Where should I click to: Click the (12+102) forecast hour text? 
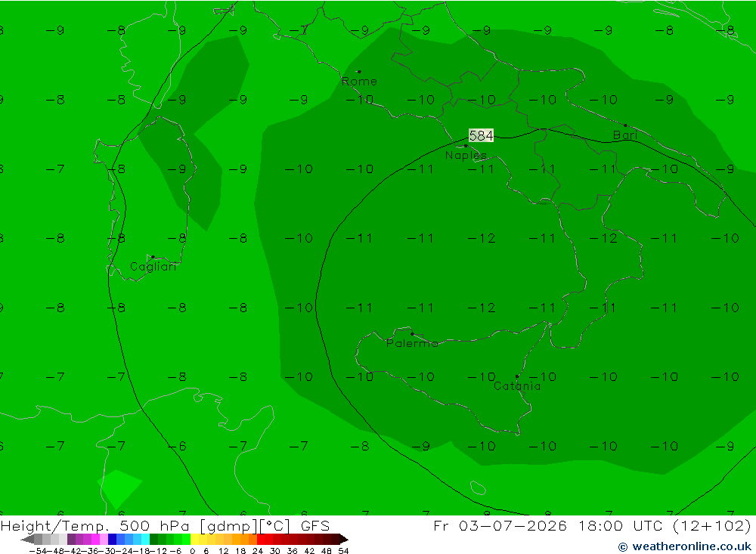click(x=711, y=525)
